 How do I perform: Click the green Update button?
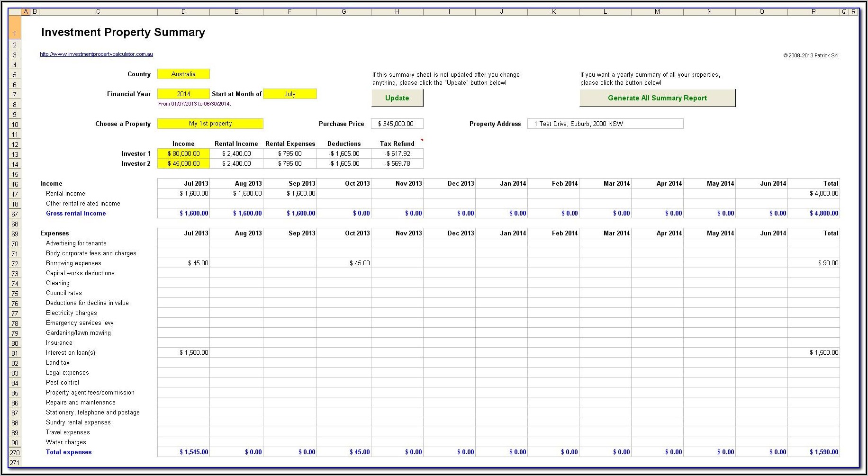397,98
